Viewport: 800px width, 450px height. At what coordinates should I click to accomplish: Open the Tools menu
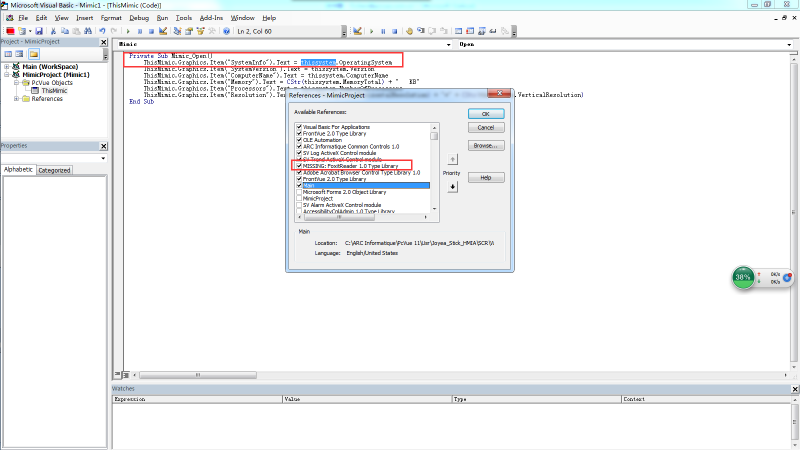pos(184,18)
